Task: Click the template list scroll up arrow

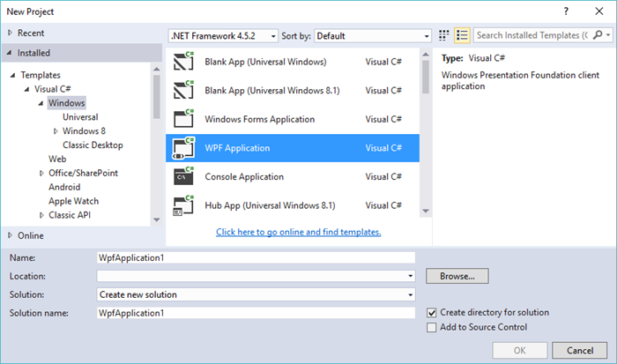Action: [426, 54]
